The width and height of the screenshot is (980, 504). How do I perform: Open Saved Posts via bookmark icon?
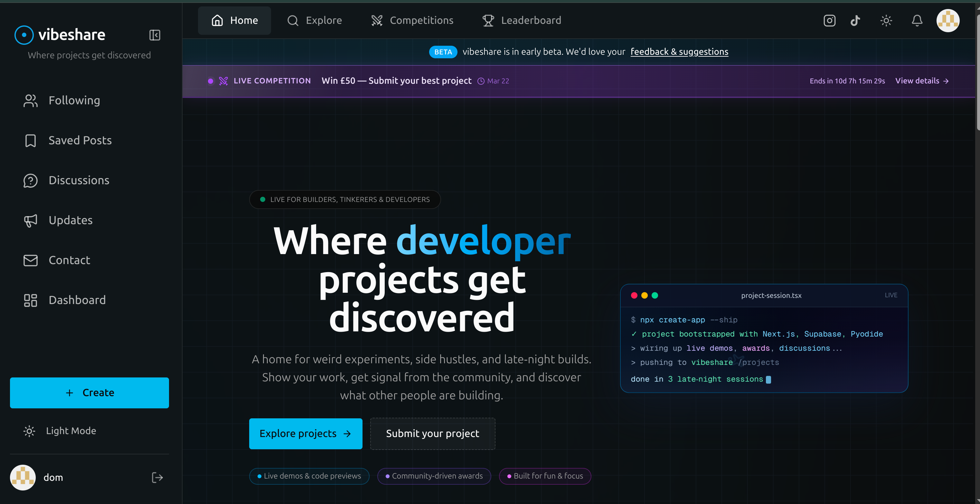pyautogui.click(x=31, y=140)
